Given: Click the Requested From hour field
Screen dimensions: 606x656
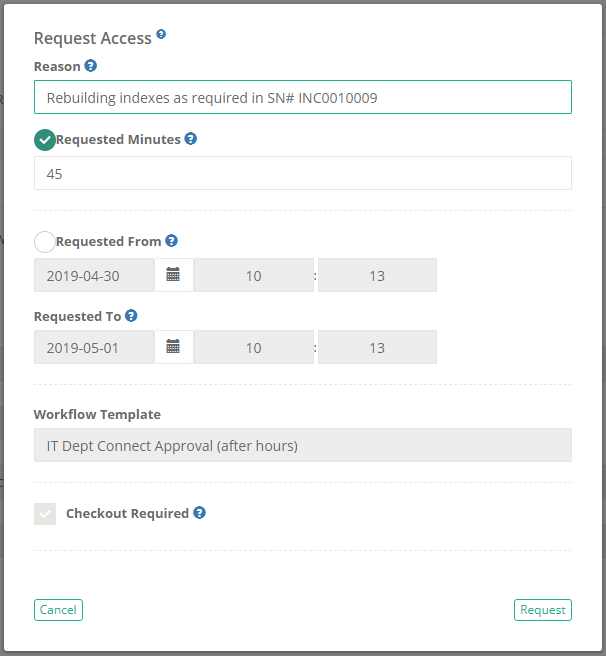Looking at the screenshot, I should [x=254, y=275].
